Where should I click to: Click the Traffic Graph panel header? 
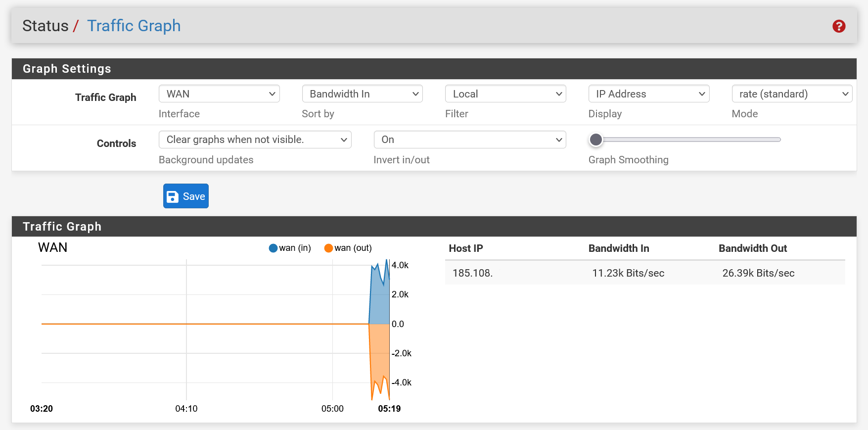pos(434,227)
